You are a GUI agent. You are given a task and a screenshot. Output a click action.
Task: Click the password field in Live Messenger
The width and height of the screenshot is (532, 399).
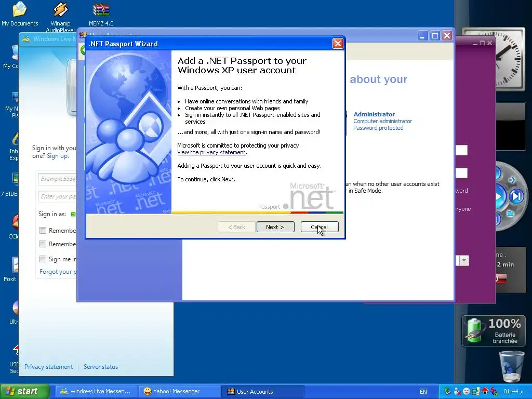click(57, 196)
